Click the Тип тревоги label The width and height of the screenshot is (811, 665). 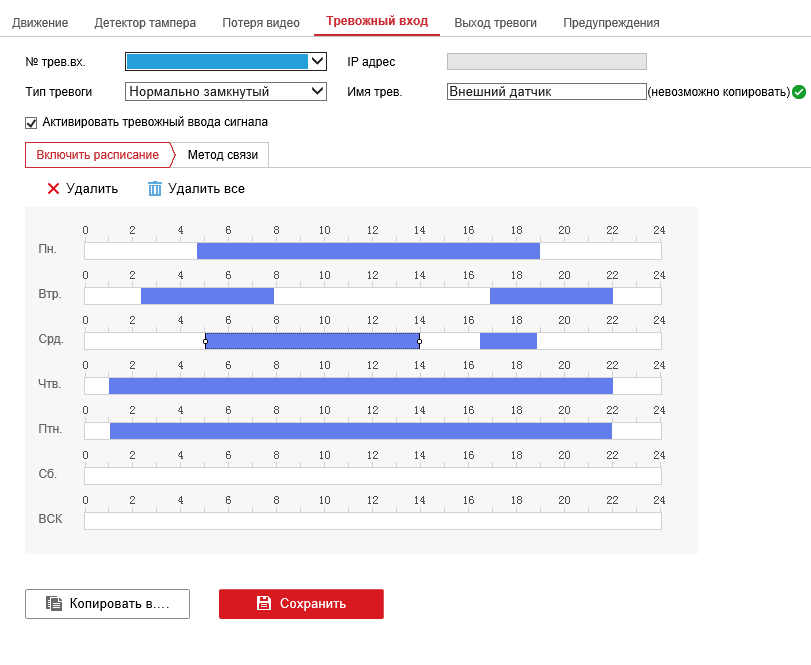click(x=59, y=92)
